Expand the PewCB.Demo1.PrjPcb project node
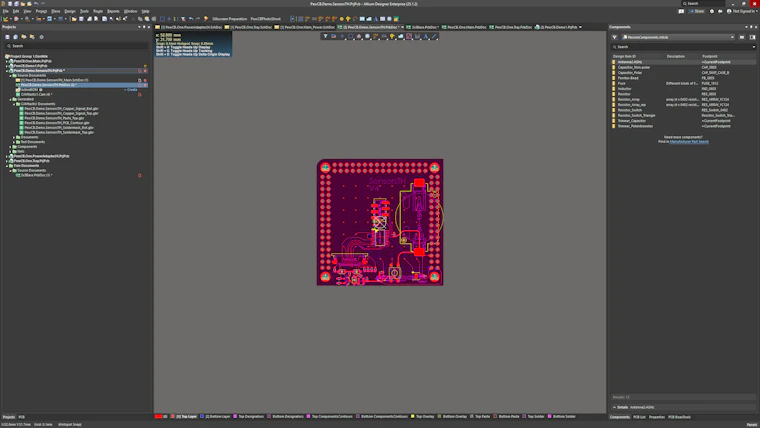The width and height of the screenshot is (760, 428). [7, 66]
